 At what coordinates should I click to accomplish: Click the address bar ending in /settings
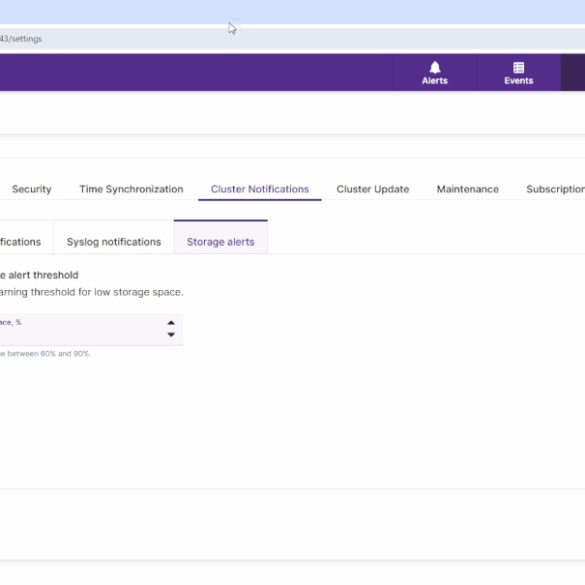click(x=292, y=39)
